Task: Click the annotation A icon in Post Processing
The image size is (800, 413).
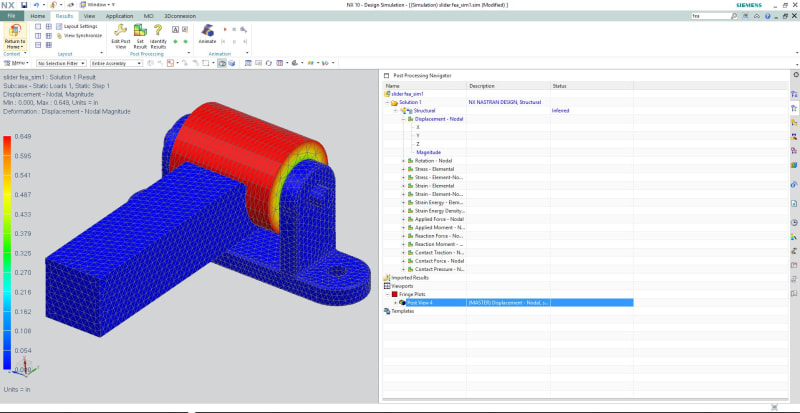Action: point(175,29)
